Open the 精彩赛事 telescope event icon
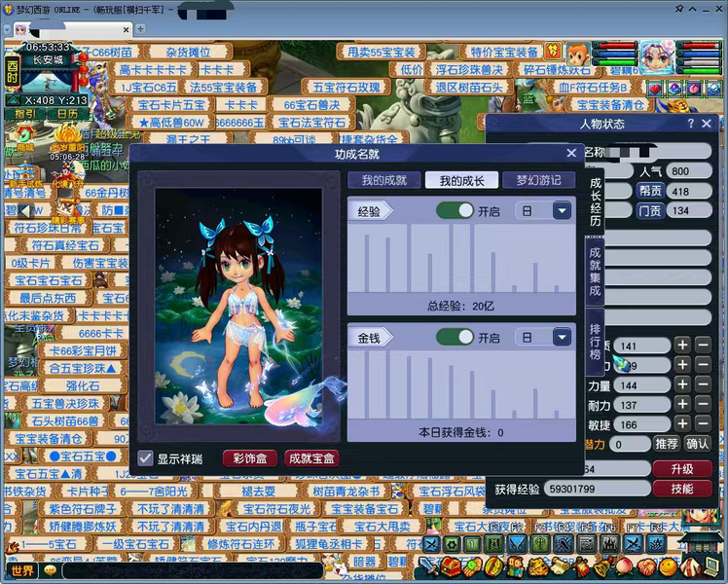 tap(68, 210)
